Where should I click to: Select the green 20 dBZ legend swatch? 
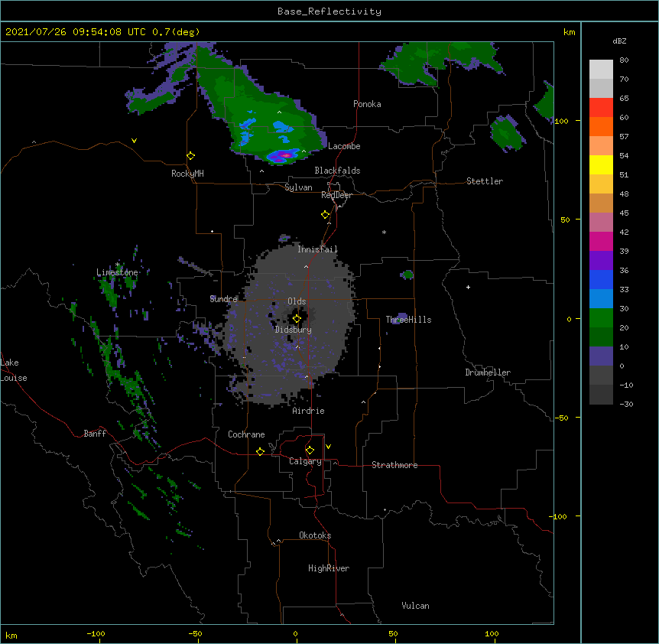click(x=601, y=318)
